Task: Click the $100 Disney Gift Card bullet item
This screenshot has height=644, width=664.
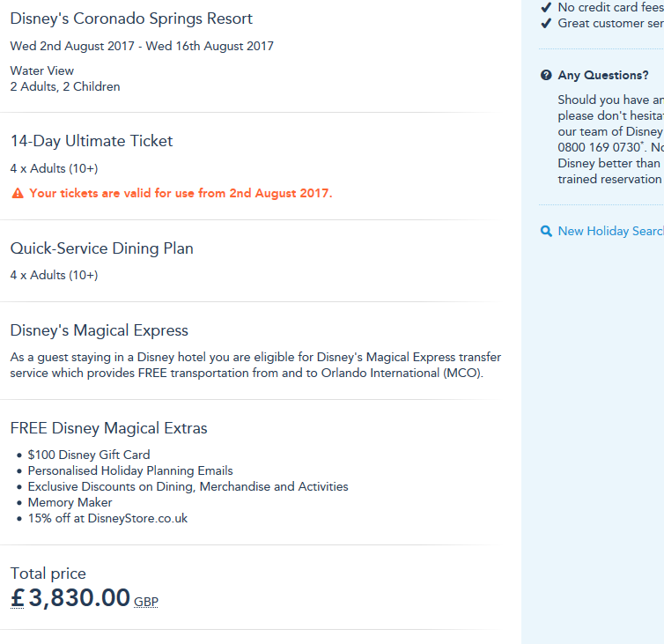Action: [89, 455]
